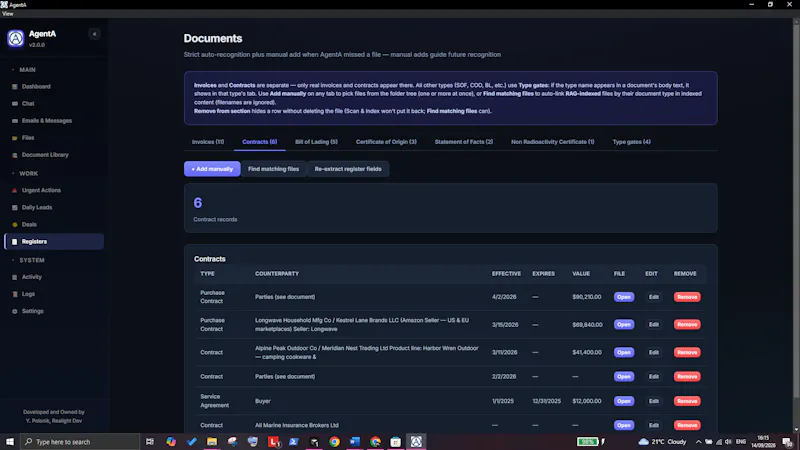Open Dashboard from the sidebar
Image resolution: width=800 pixels, height=450 pixels.
[x=36, y=87]
